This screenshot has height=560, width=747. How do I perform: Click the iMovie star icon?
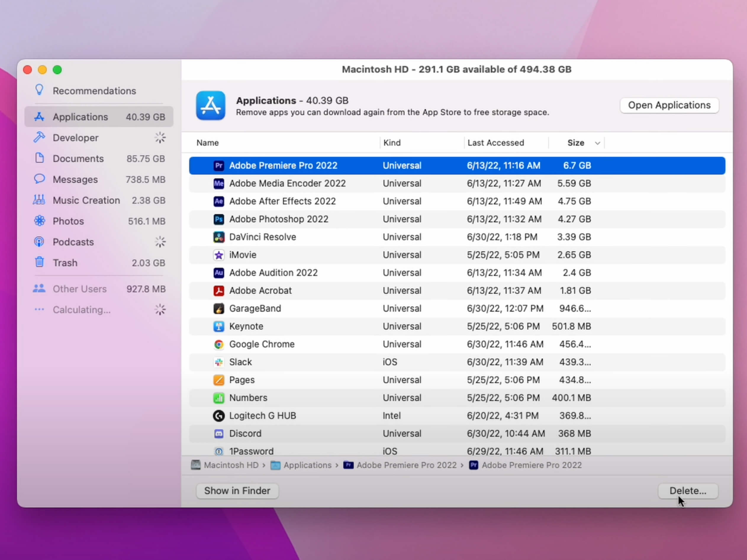219,255
